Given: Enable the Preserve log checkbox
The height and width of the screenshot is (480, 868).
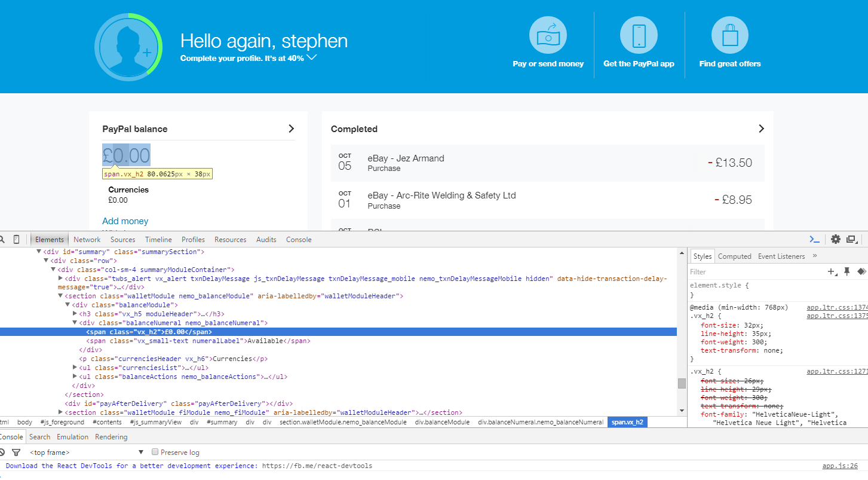Looking at the screenshot, I should [x=155, y=453].
